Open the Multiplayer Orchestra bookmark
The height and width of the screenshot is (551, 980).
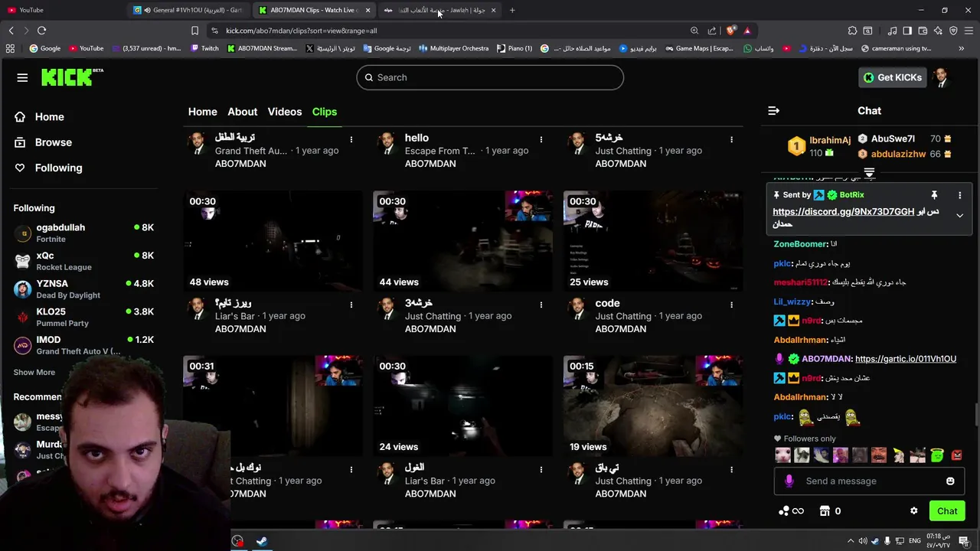click(453, 48)
